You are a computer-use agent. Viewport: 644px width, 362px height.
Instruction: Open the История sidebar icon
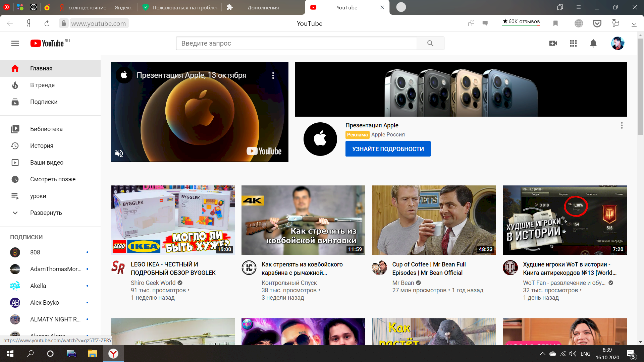point(15,145)
